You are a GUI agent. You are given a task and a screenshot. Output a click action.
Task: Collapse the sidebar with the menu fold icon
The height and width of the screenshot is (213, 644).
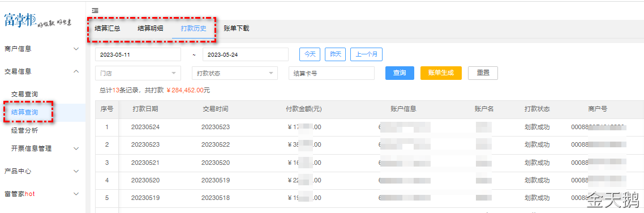tap(95, 10)
